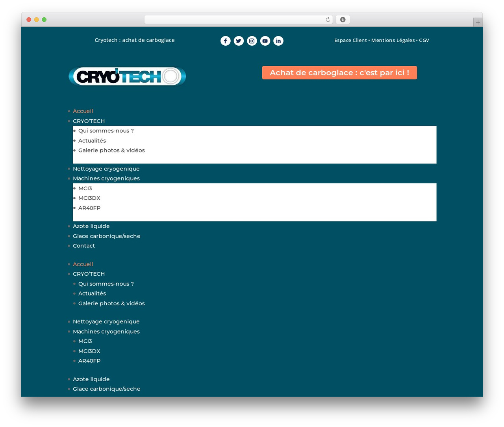Open Azote liquide just above the Contact item
Viewport: 504px width, 427px height.
[x=91, y=226]
